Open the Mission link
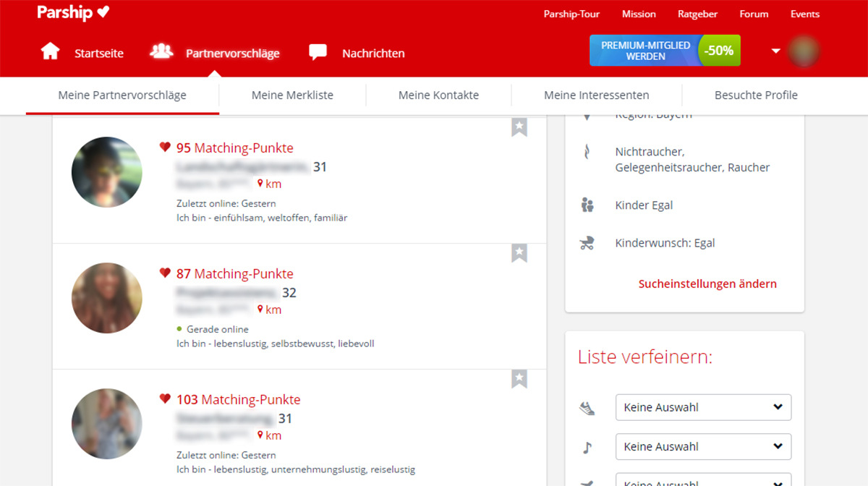The width and height of the screenshot is (868, 486). 639,14
